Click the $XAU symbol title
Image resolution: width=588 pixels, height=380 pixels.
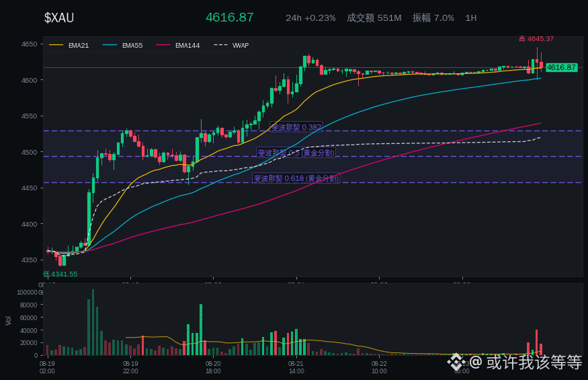point(59,17)
